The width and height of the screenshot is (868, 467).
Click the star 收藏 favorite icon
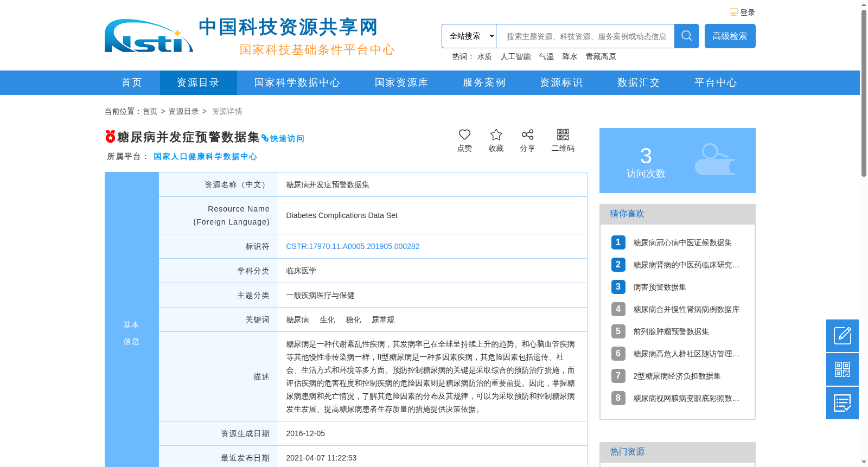496,135
